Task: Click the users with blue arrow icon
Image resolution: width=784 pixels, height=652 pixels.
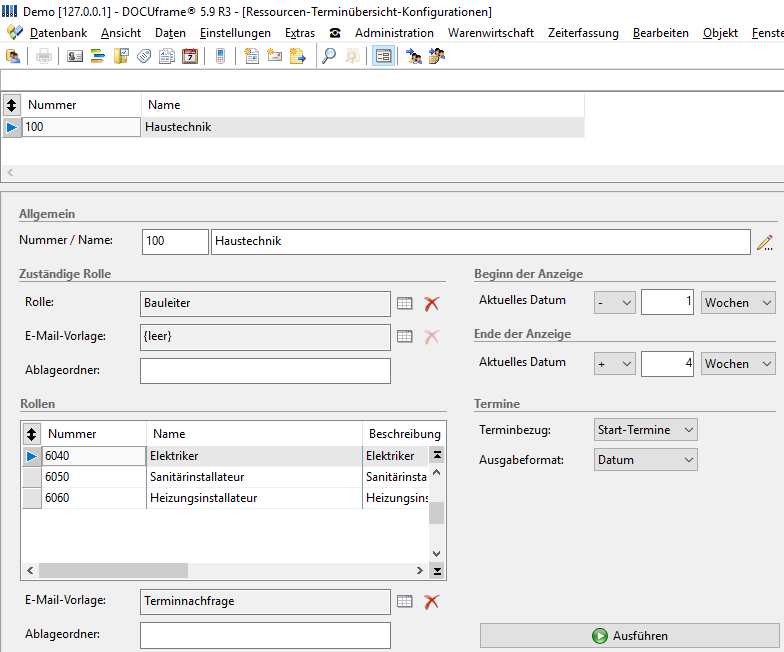Action: click(414, 56)
